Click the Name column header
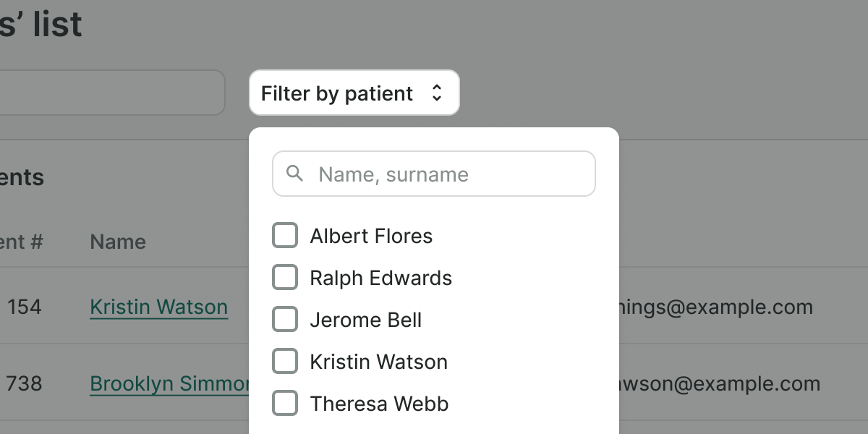 [118, 242]
